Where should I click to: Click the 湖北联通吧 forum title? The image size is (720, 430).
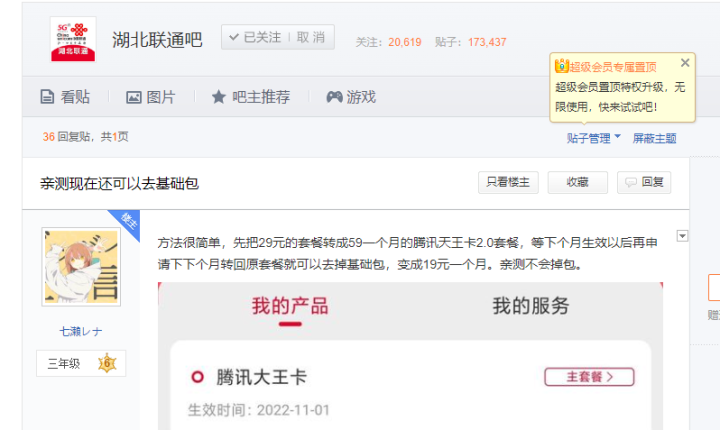click(x=157, y=40)
